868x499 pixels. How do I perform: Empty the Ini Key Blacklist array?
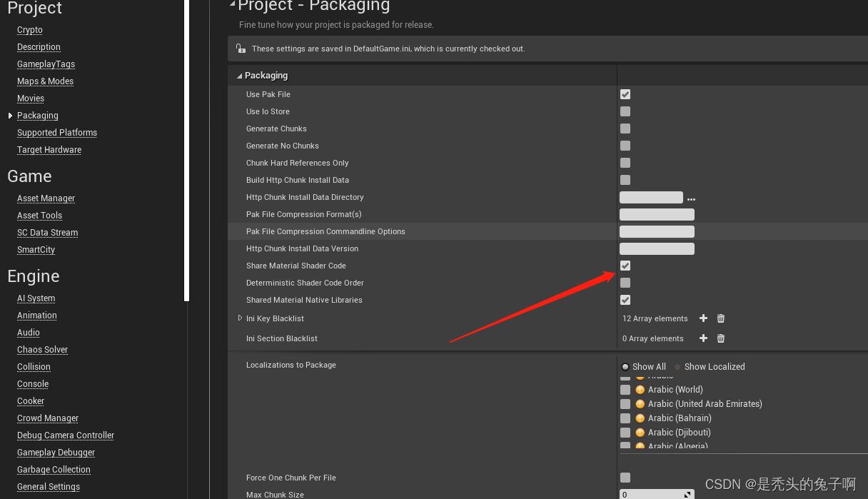721,318
